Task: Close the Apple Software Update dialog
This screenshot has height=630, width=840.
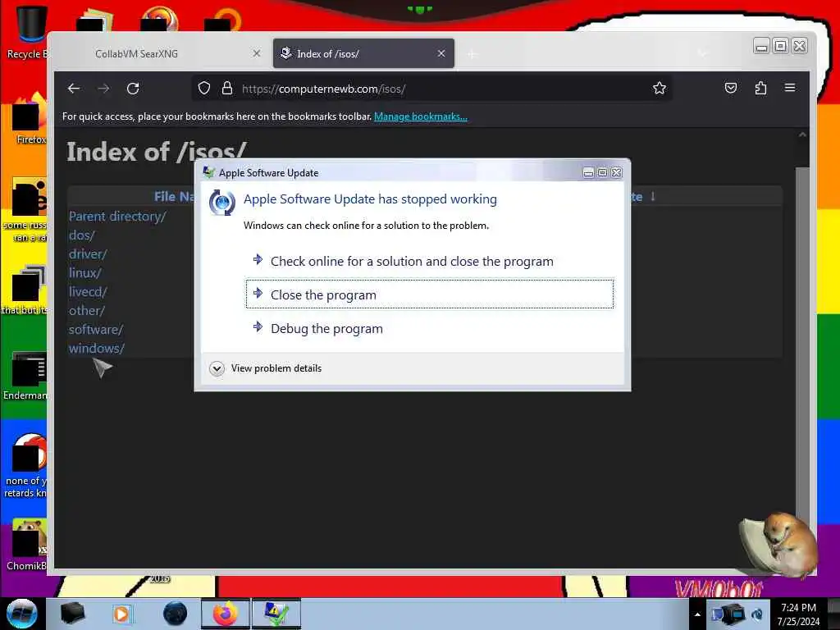Action: point(617,172)
